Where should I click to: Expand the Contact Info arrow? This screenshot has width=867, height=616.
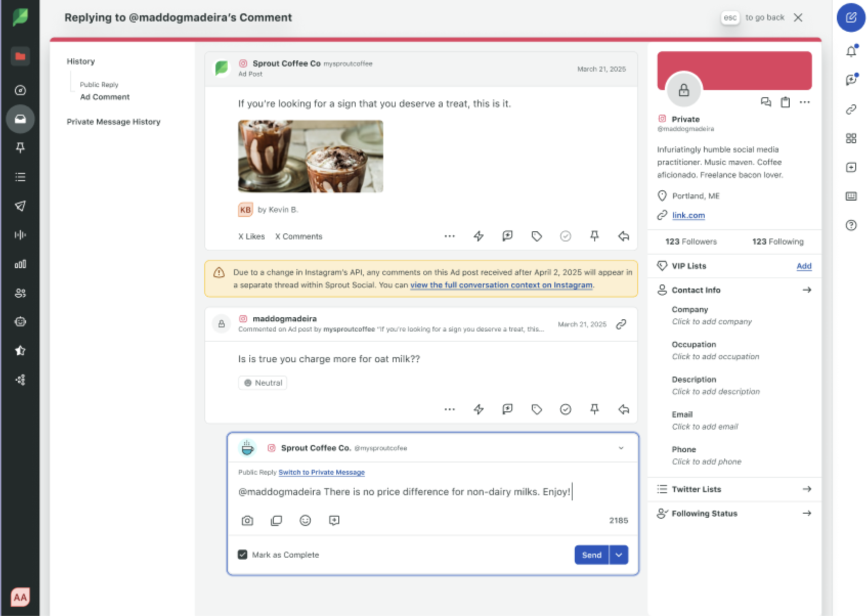807,290
